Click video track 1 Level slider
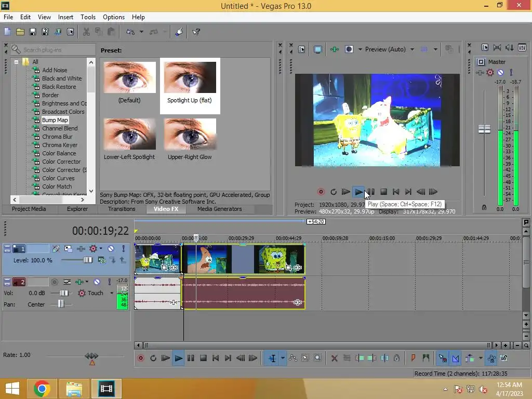 click(87, 260)
